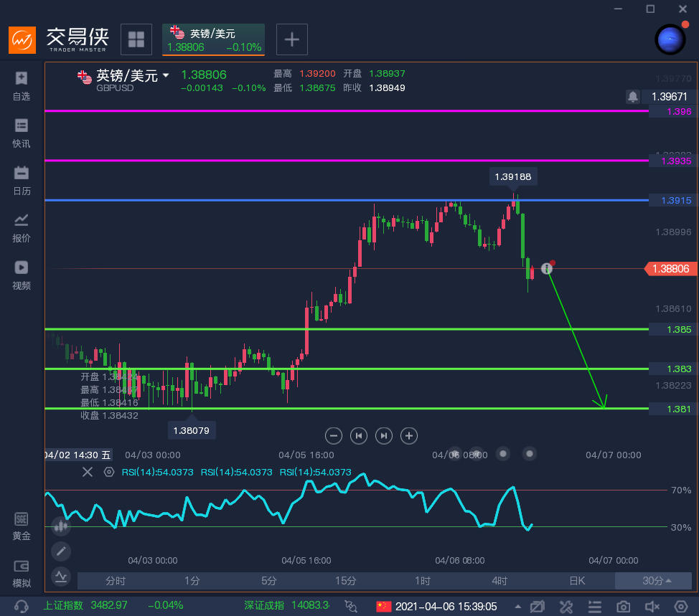Select the green 1.383 price line label

pyautogui.click(x=673, y=369)
